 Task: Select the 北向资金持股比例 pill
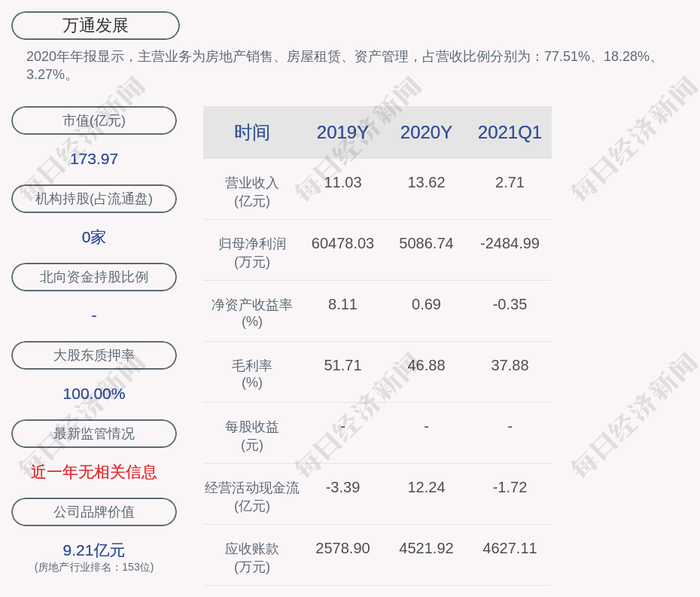point(94,277)
